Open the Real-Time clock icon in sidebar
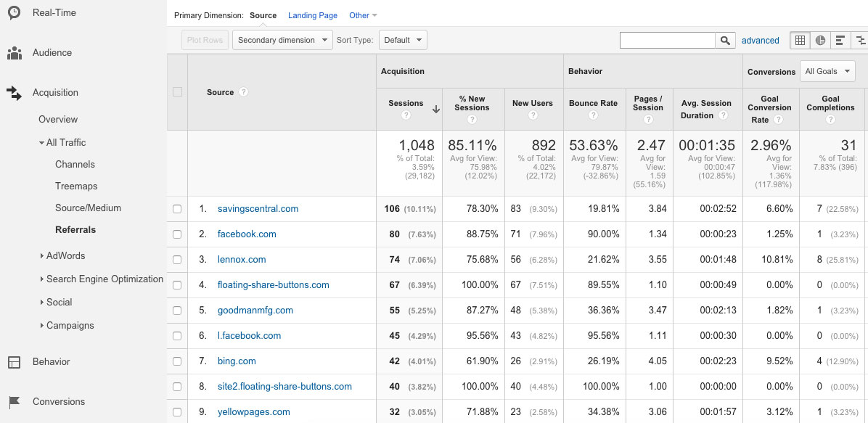 (x=13, y=12)
